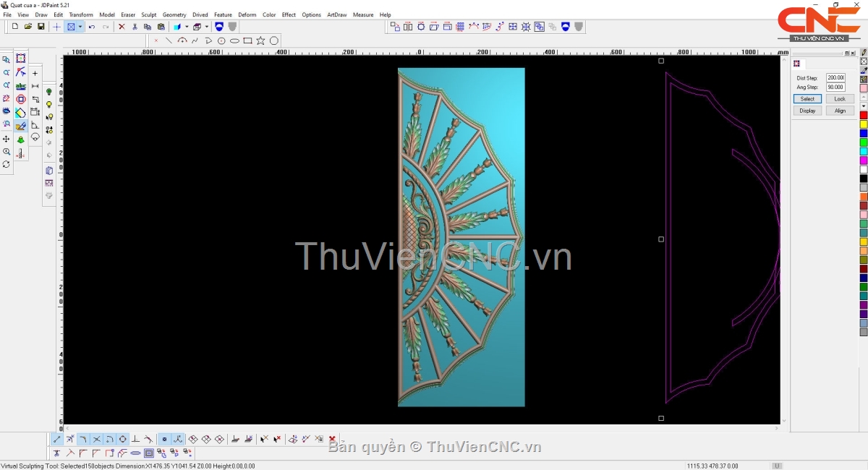Cut with the scissors icon
Viewport: 868px width, 470px height.
pyautogui.click(x=135, y=27)
